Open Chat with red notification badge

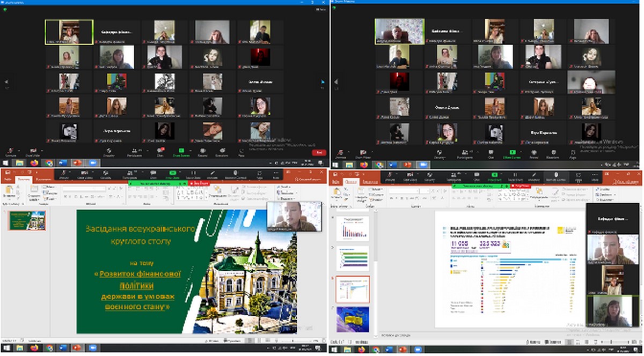point(160,151)
